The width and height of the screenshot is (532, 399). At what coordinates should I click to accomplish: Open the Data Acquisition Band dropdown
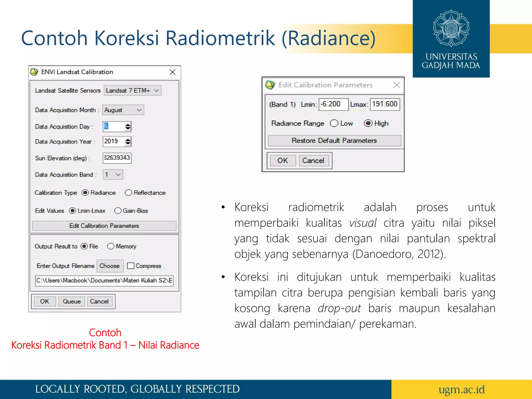113,175
